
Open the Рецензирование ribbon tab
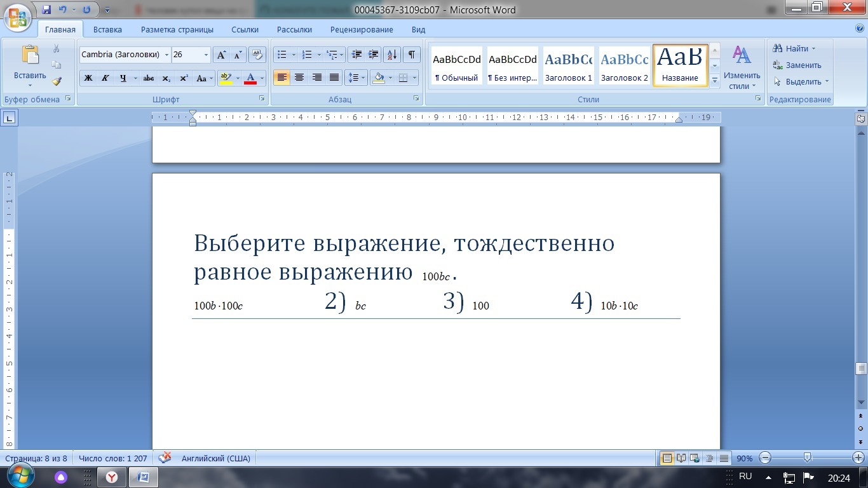tap(362, 29)
